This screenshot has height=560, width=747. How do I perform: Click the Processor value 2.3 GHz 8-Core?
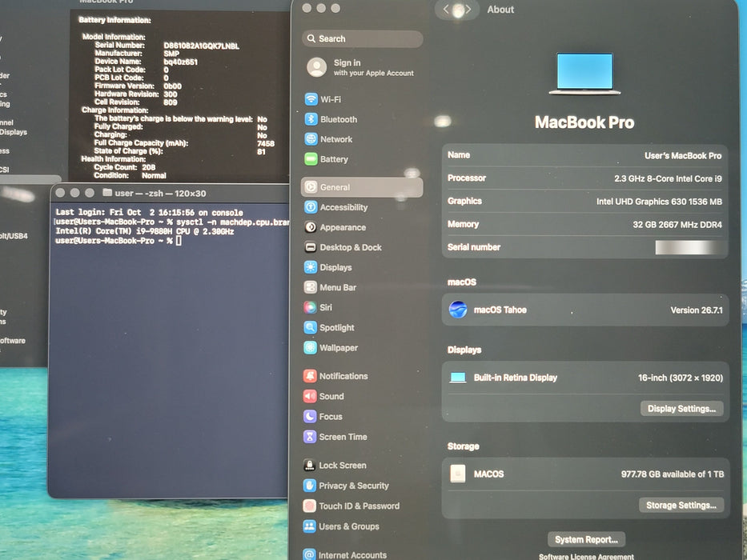pyautogui.click(x=668, y=178)
